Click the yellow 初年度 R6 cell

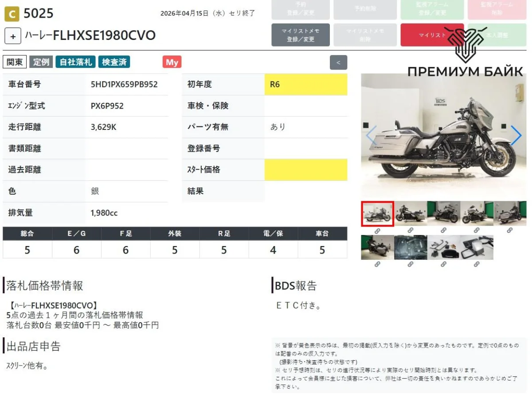pyautogui.click(x=306, y=84)
